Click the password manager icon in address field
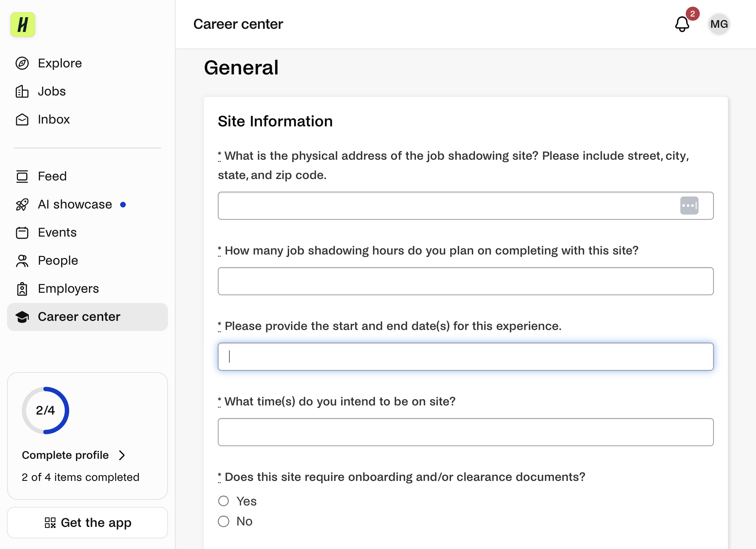Screen dimensions: 756x549 [689, 206]
